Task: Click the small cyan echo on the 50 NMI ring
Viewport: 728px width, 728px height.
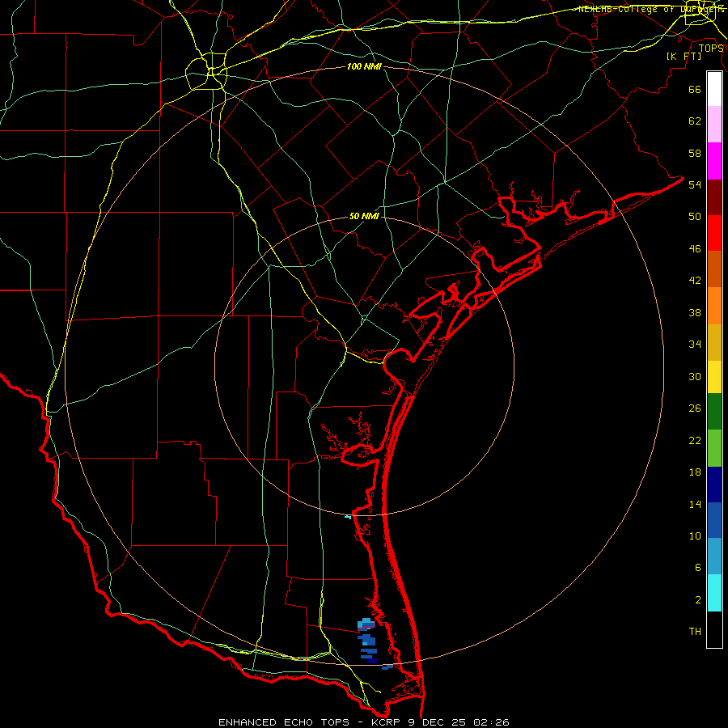Action: click(348, 517)
